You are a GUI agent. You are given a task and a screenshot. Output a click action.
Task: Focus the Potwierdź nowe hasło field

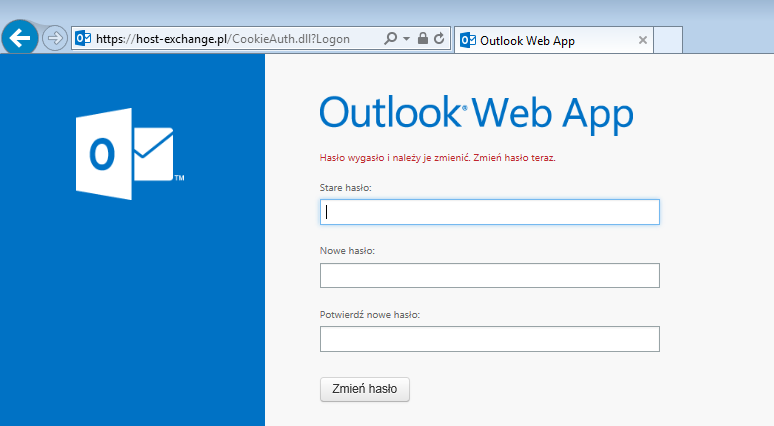(490, 339)
